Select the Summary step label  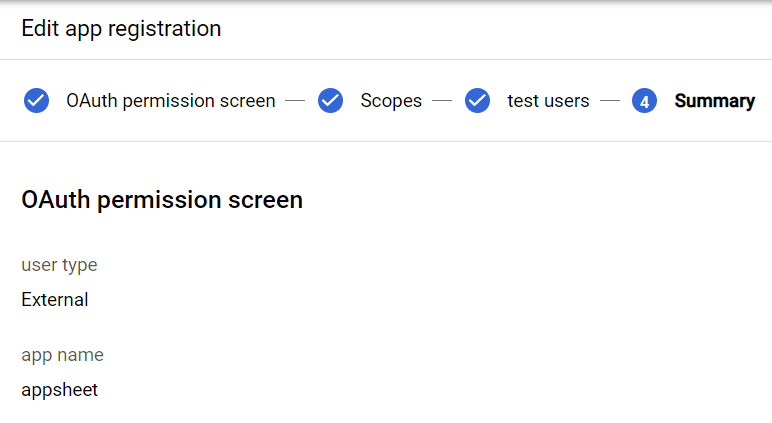(x=714, y=100)
